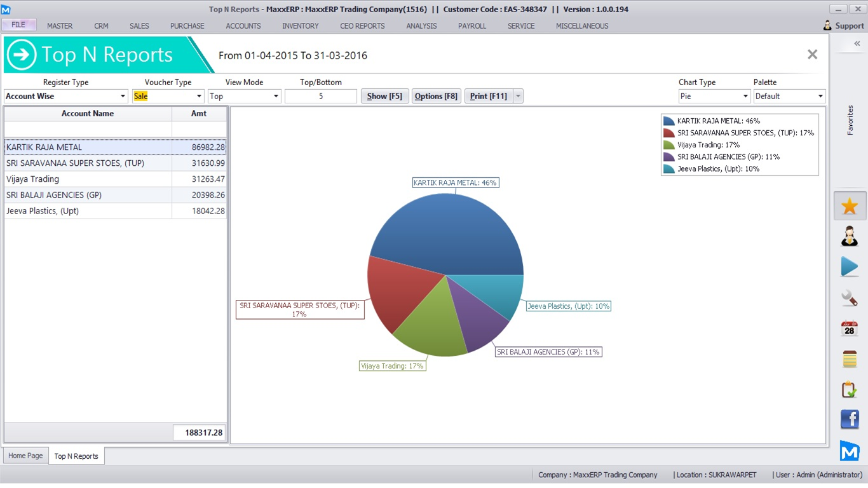Click the Options [F8] button

tap(436, 96)
